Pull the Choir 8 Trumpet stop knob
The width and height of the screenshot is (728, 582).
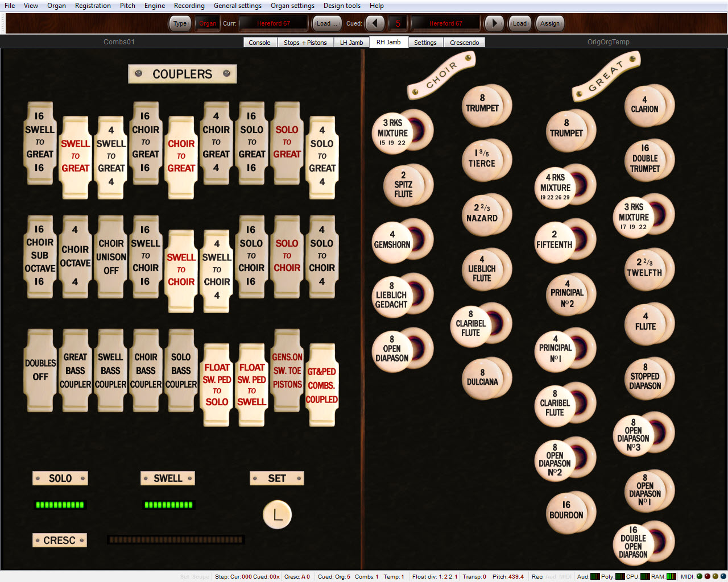pos(482,105)
